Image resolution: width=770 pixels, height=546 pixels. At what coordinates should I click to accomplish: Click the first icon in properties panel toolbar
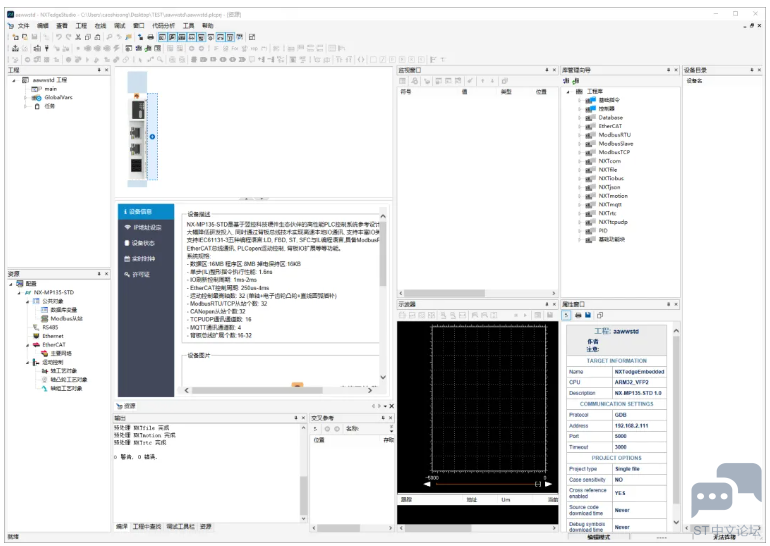(566, 315)
